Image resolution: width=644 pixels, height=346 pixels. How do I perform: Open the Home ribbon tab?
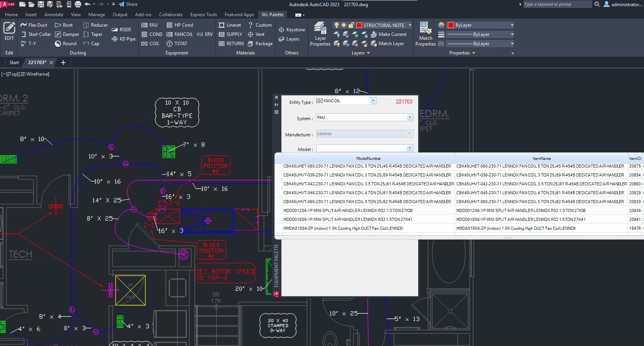tap(12, 15)
